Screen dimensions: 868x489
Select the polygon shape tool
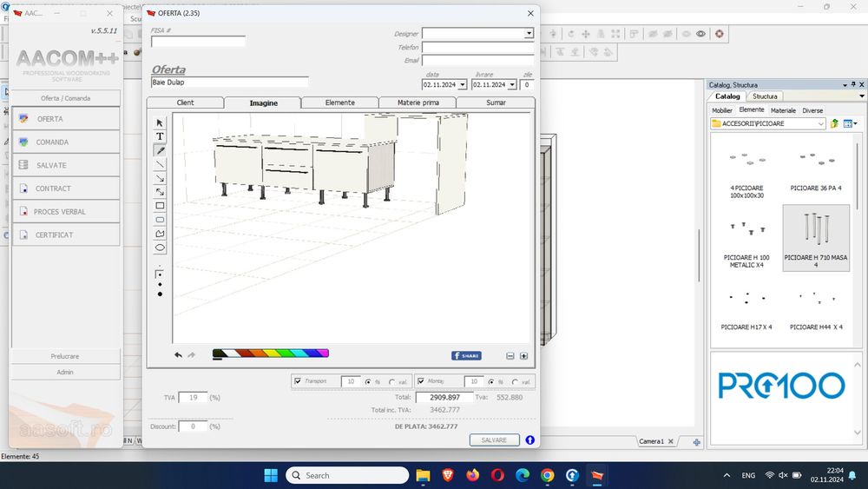click(160, 234)
